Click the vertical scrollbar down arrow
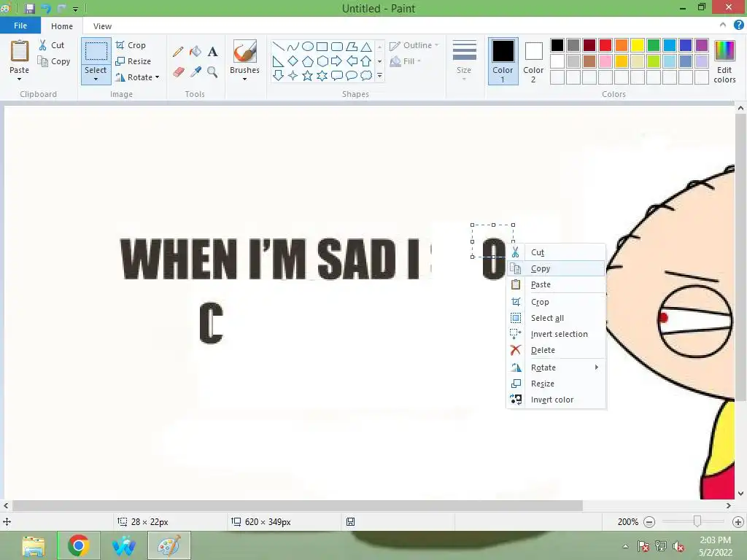Viewport: 747px width, 560px height. (740, 494)
